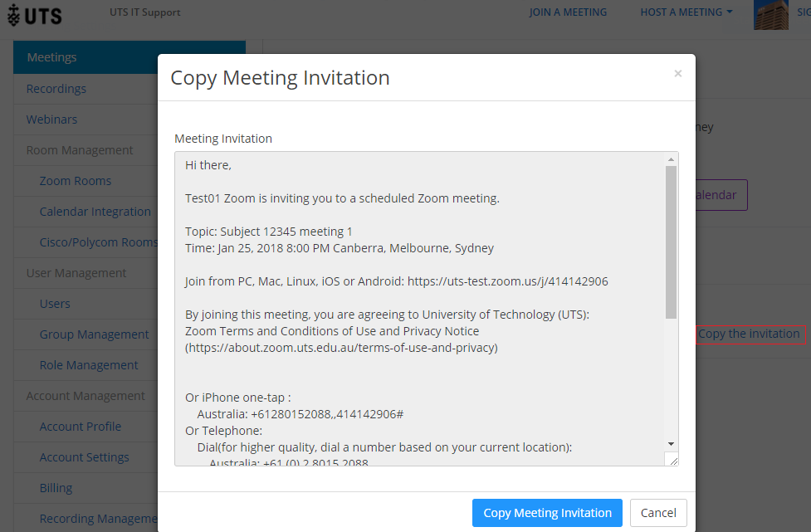This screenshot has width=811, height=532.
Task: Select Users under User Management
Action: pos(55,304)
